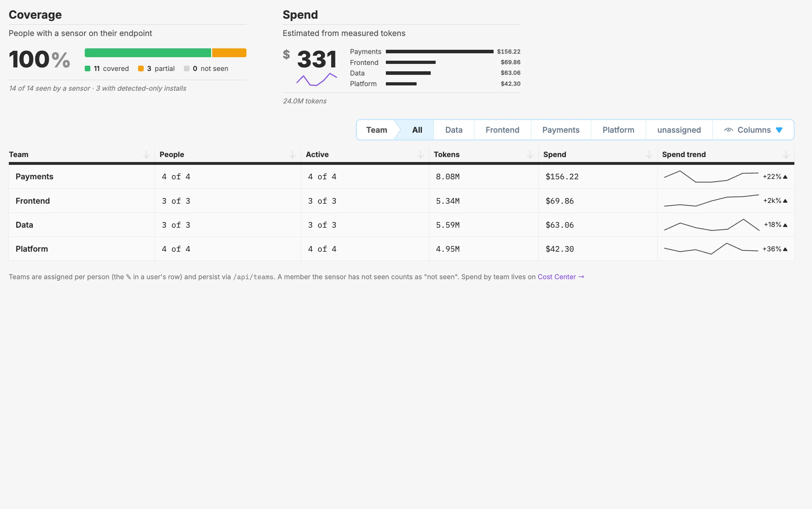Click the Payments spend bar in summary
812x509 pixels.
[x=440, y=52]
